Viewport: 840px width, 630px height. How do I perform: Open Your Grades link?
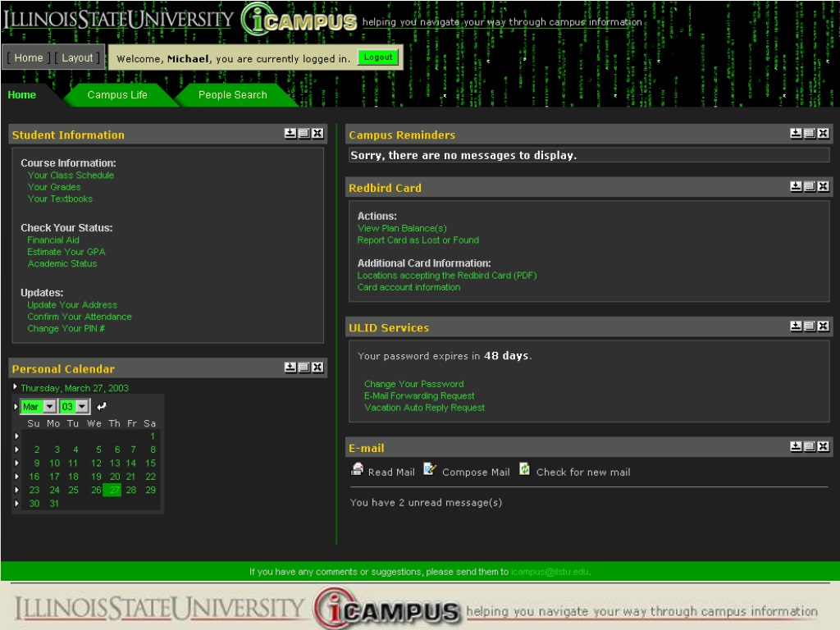[x=54, y=187]
